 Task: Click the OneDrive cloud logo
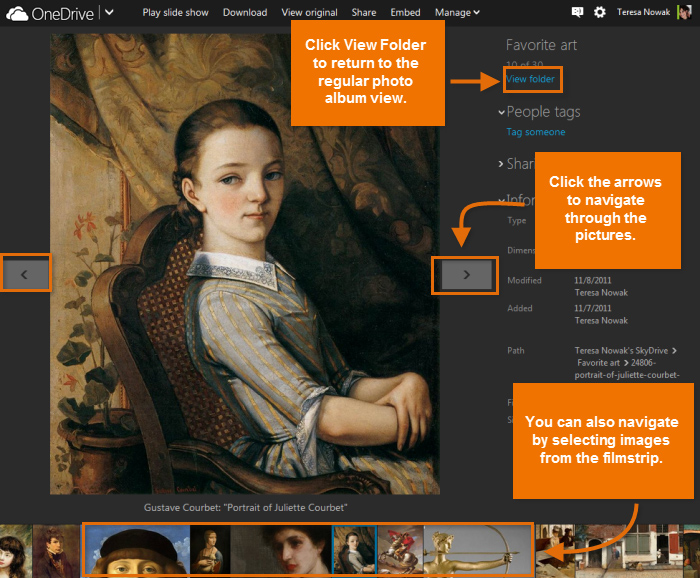pos(19,12)
